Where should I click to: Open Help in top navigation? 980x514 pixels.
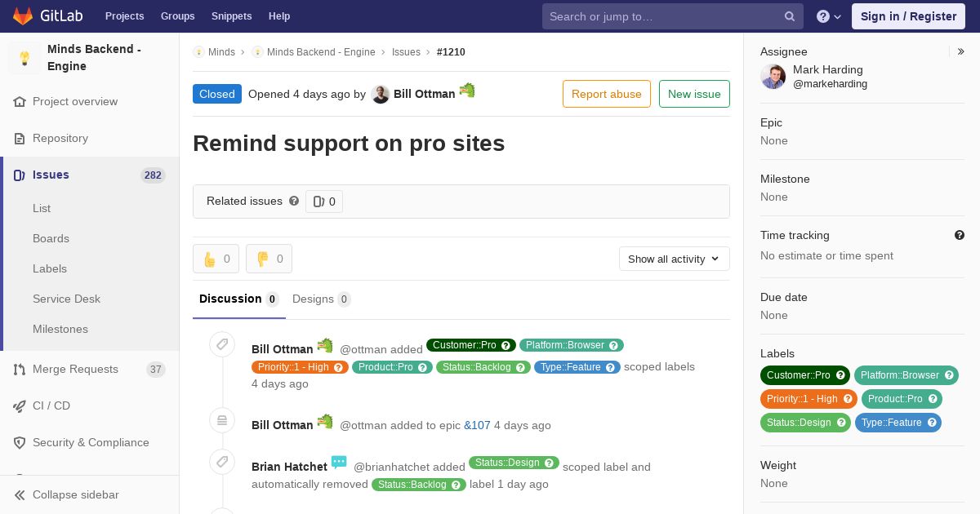click(x=279, y=16)
